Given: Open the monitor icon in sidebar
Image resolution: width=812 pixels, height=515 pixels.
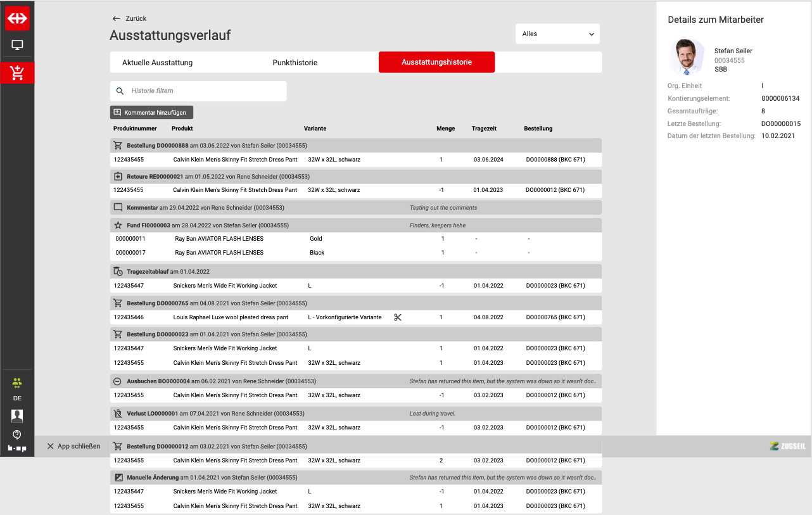Looking at the screenshot, I should point(17,45).
